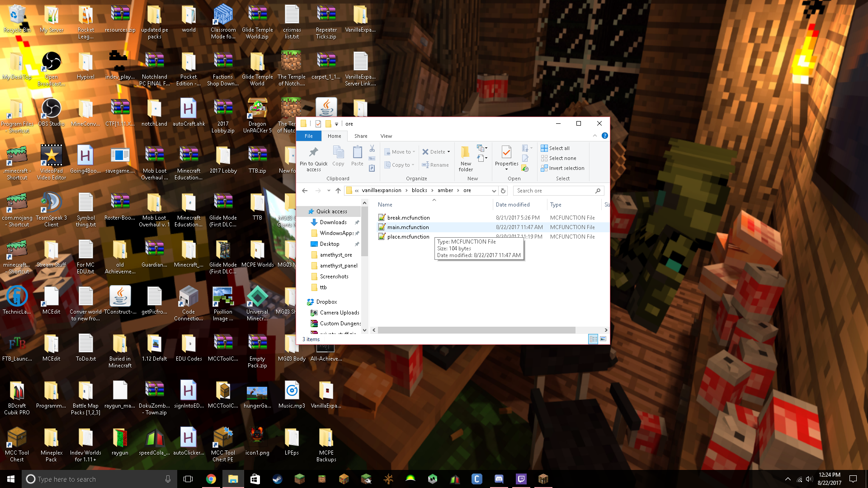This screenshot has width=868, height=488.
Task: Open Chrome from the taskbar
Action: pyautogui.click(x=211, y=479)
